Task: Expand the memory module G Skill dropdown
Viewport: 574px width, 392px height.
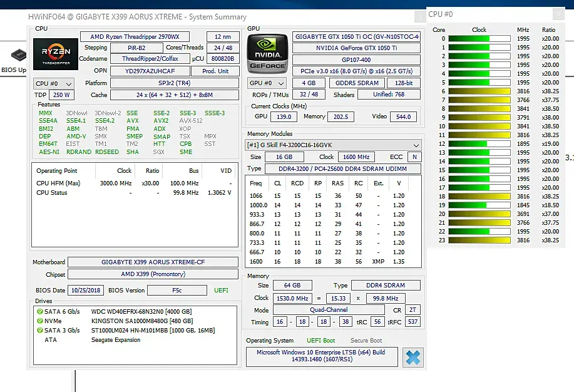Action: pyautogui.click(x=333, y=145)
